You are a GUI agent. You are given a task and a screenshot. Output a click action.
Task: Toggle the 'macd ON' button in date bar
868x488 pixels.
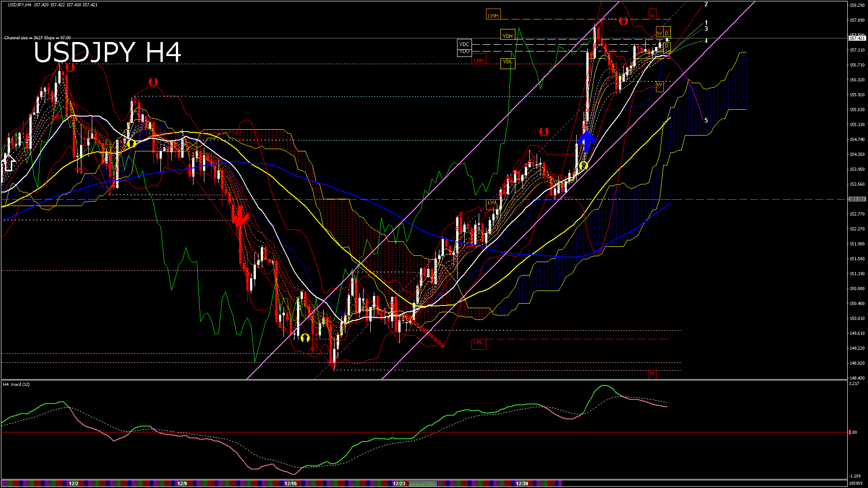(x=423, y=483)
